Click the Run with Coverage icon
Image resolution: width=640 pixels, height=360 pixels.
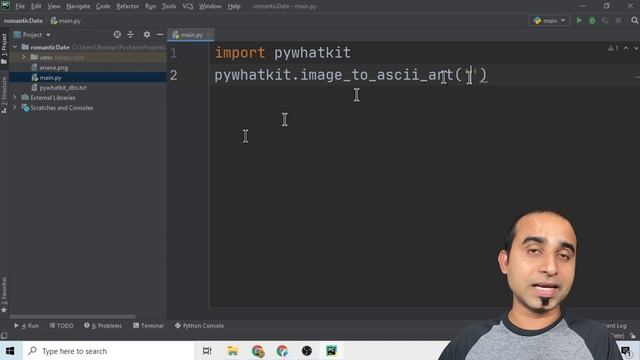pyautogui.click(x=605, y=20)
